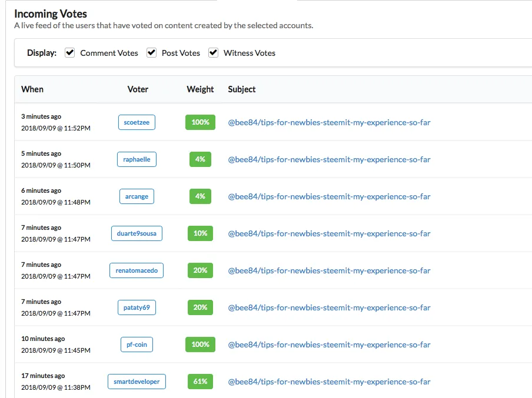Disable the Witness Votes checkbox

(213, 52)
